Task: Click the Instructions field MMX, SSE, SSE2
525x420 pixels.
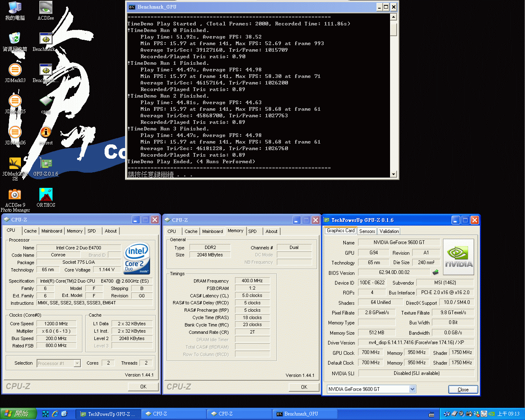Action: pos(95,303)
